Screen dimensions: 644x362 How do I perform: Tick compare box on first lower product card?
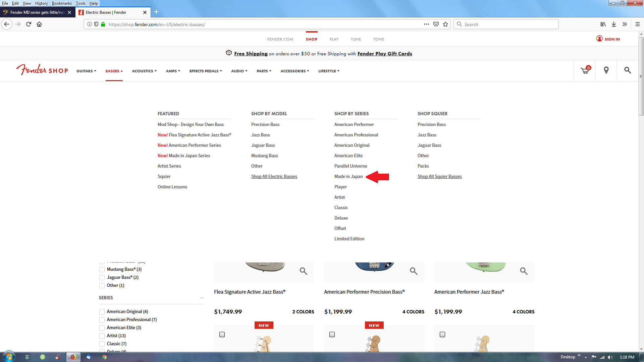coord(222,335)
